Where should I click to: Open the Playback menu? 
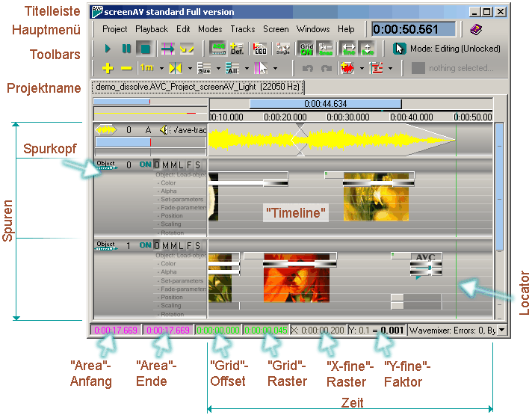pos(152,29)
